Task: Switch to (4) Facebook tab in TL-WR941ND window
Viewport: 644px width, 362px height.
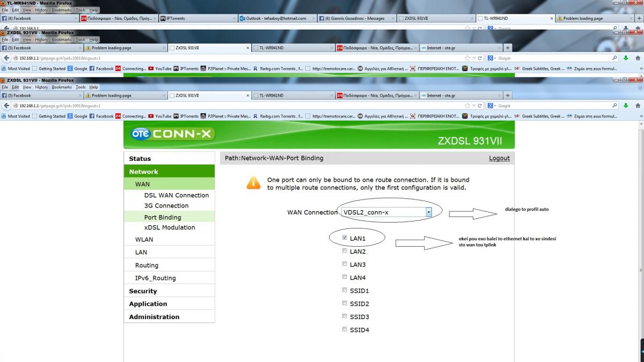Action: [x=40, y=18]
